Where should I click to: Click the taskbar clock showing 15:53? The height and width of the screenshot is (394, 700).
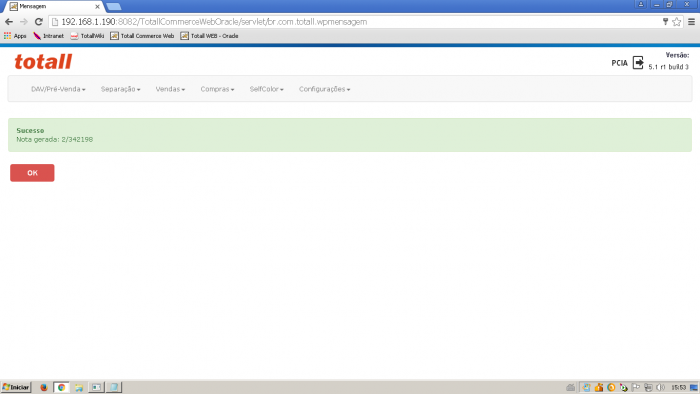[x=679, y=387]
